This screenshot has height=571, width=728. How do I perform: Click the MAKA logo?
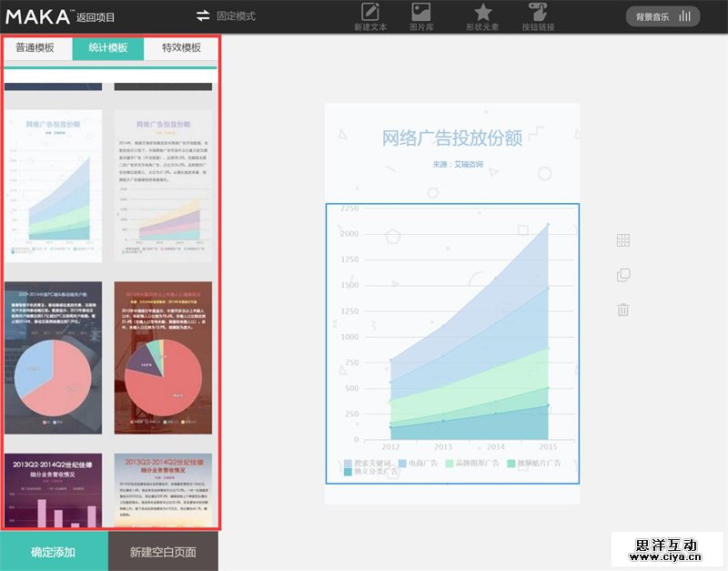(38, 16)
